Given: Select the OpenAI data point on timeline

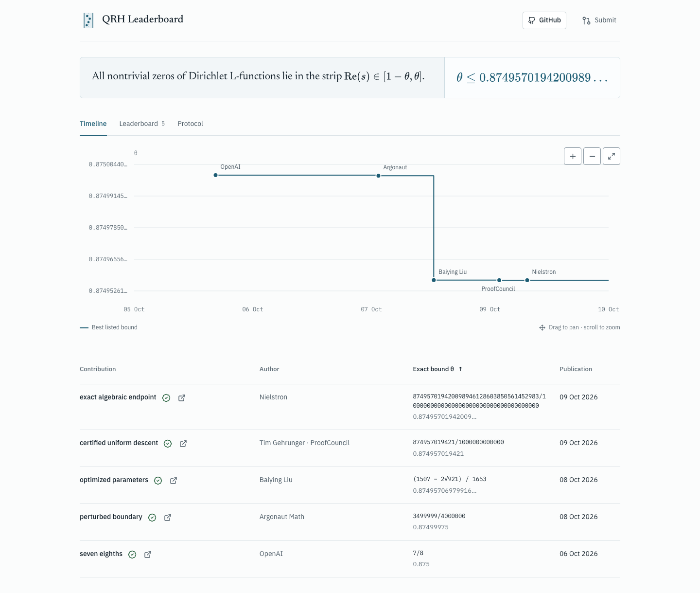Looking at the screenshot, I should click(215, 175).
